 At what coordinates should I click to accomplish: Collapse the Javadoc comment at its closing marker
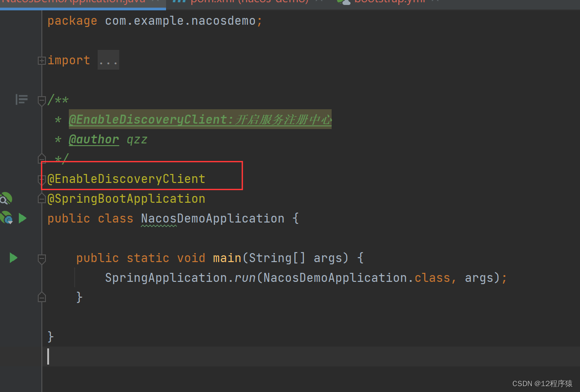click(x=41, y=158)
